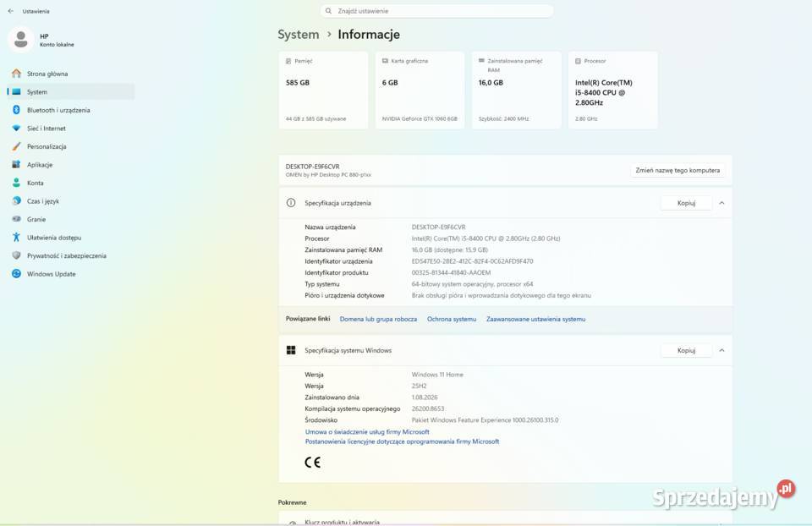Copy Windows specification using Kopiuj button
This screenshot has width=812, height=526.
click(686, 350)
